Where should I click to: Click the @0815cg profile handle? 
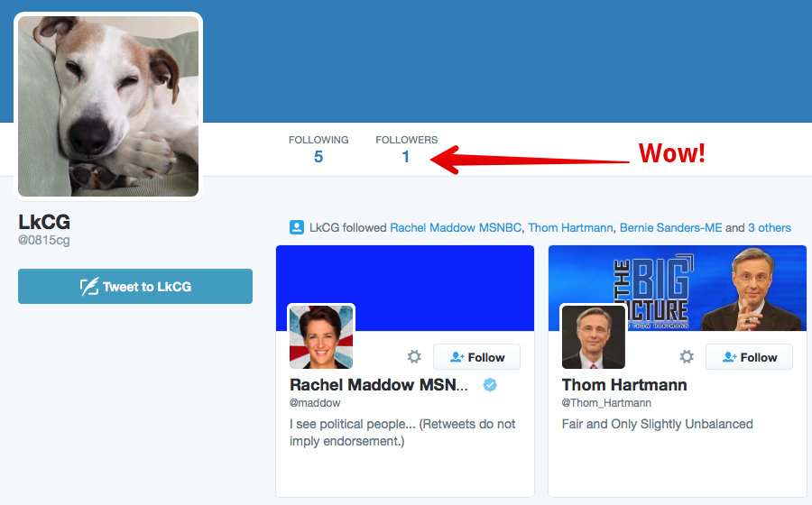tap(44, 240)
